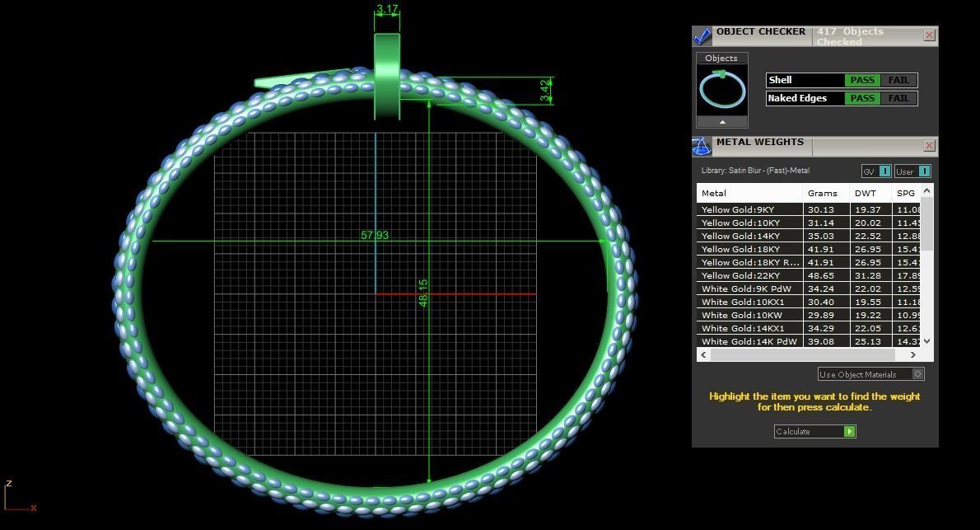Close the Metal Weights panel

point(930,146)
